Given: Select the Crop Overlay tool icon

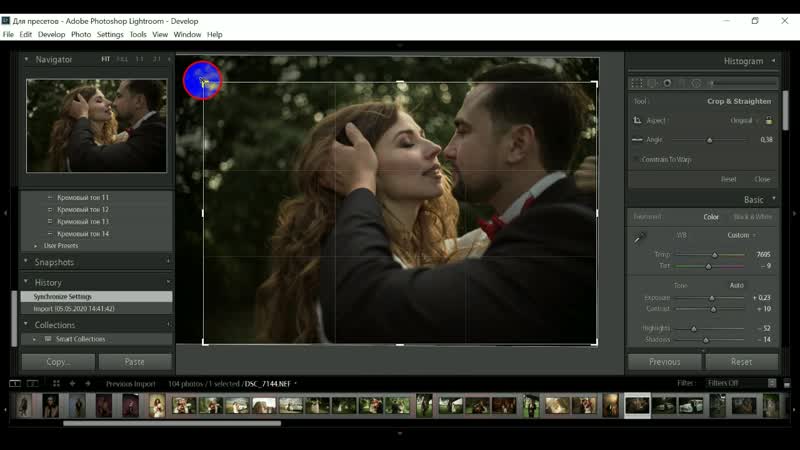Looking at the screenshot, I should coord(637,83).
